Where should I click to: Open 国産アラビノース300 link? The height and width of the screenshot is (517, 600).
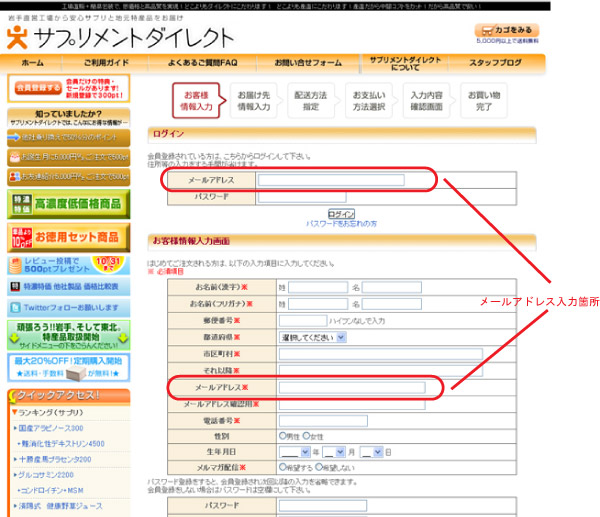coord(51,428)
